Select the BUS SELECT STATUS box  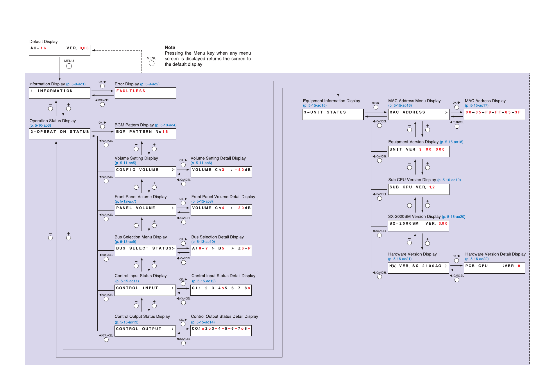point(145,251)
